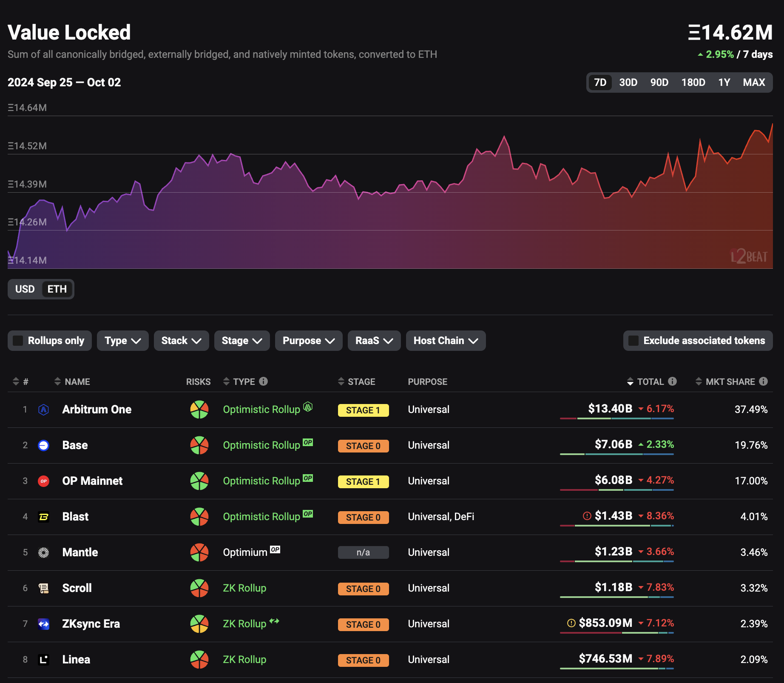The height and width of the screenshot is (683, 784).
Task: Switch chart currency to USD
Action: (25, 289)
